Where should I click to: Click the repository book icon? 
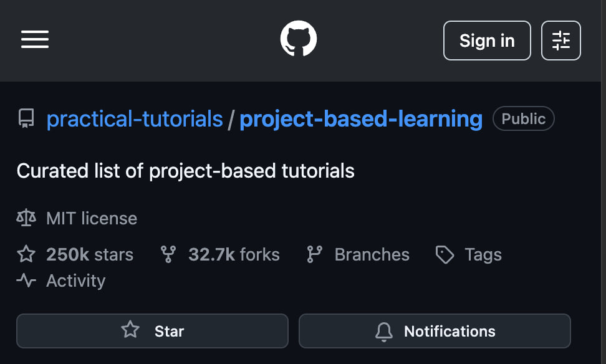pos(26,118)
